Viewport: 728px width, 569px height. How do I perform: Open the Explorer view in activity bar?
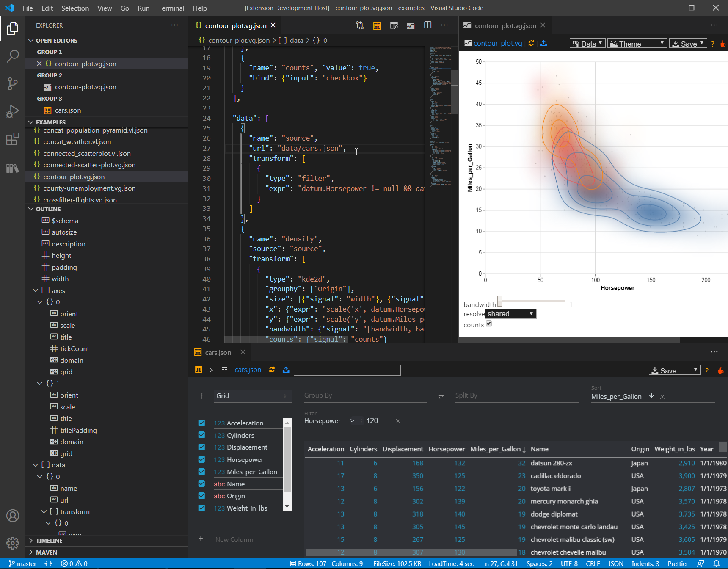point(13,29)
